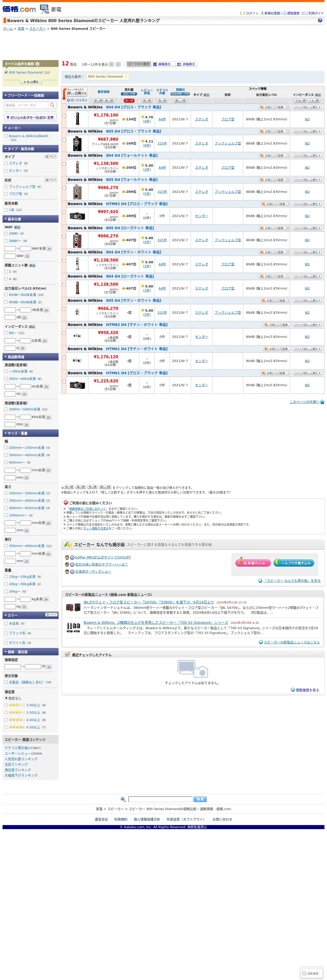Image resolution: width=327 pixels, height=980 pixels.
Task: Sort by 登録日 column header
Action: 181,90
